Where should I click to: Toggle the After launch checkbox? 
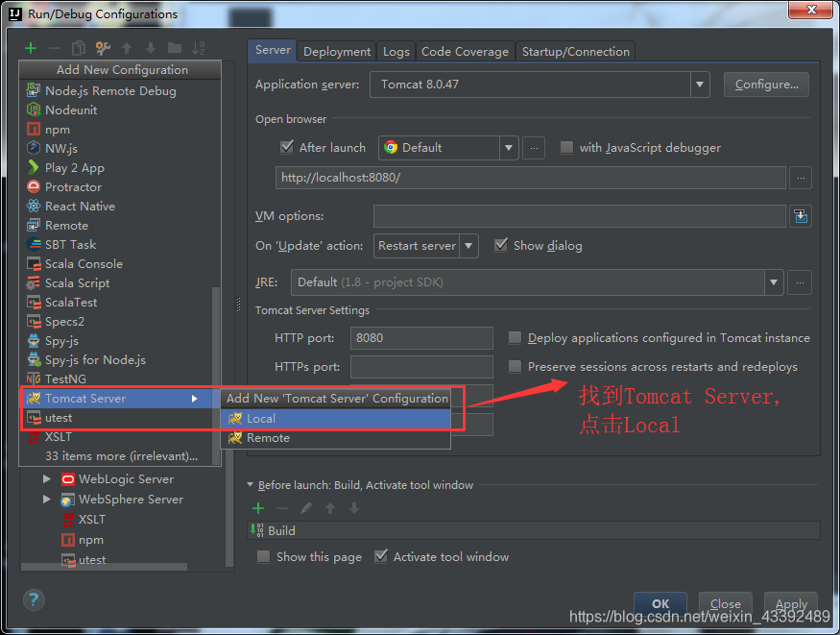pos(287,147)
